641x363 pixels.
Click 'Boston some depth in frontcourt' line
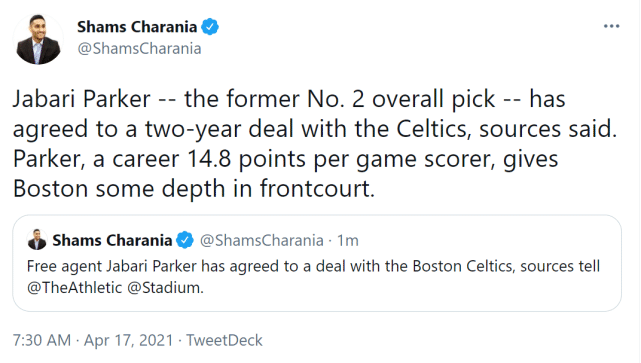coord(194,188)
